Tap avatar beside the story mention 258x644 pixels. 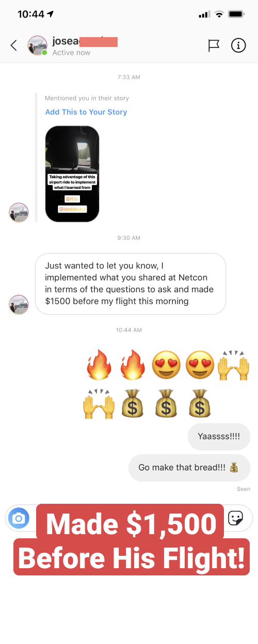pos(19,212)
